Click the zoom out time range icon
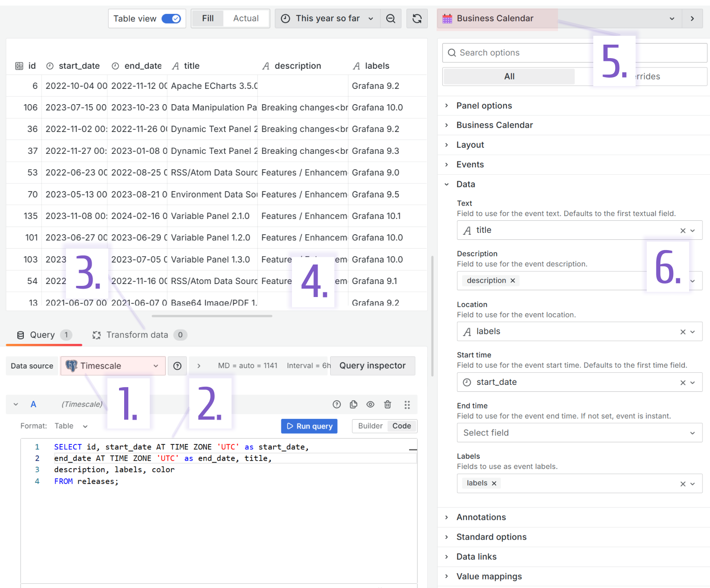This screenshot has height=588, width=710. click(x=391, y=19)
